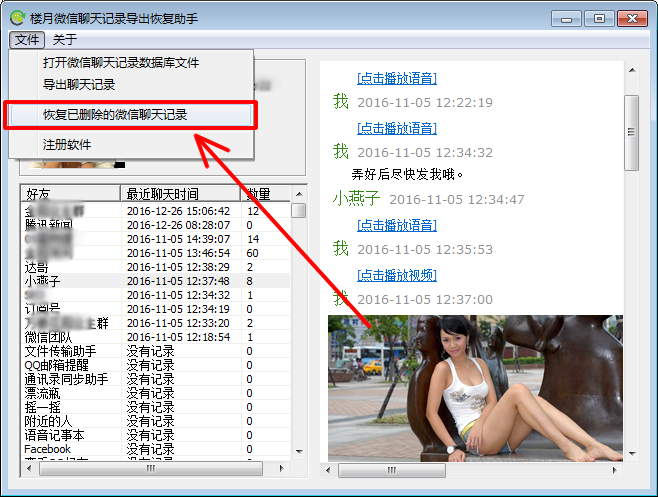
Task: Open the 关于 menu
Action: click(x=65, y=40)
